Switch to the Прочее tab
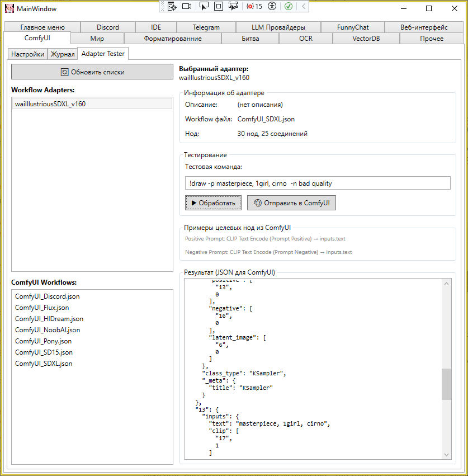 tap(432, 39)
